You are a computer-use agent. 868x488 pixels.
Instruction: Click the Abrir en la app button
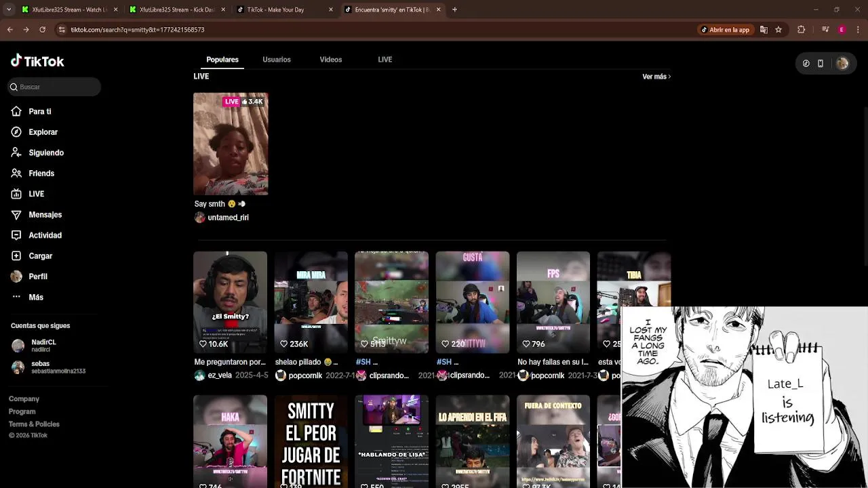[x=726, y=30]
